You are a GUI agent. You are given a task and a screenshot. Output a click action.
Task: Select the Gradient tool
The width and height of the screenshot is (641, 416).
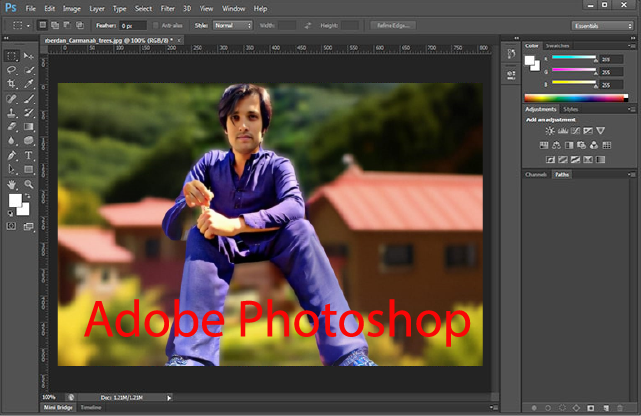point(29,127)
